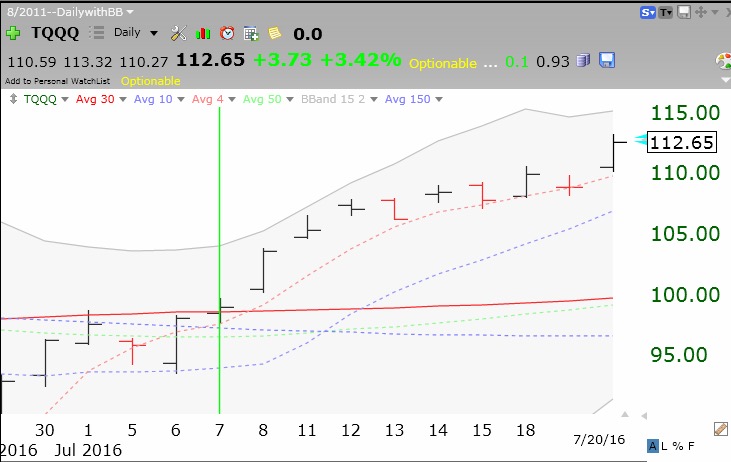Click the larger Optionable text beside +3.42%

[x=443, y=63]
